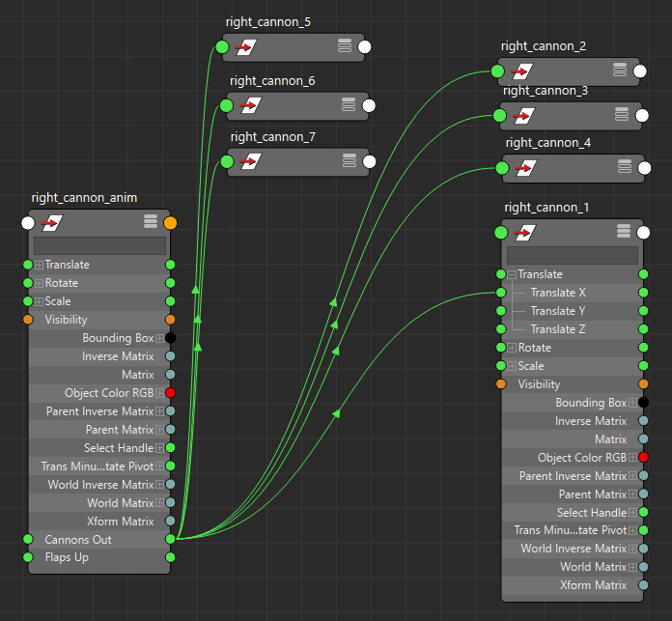The height and width of the screenshot is (621, 672).
Task: Click the transform icon on right_cannon_5 node
Action: [245, 46]
